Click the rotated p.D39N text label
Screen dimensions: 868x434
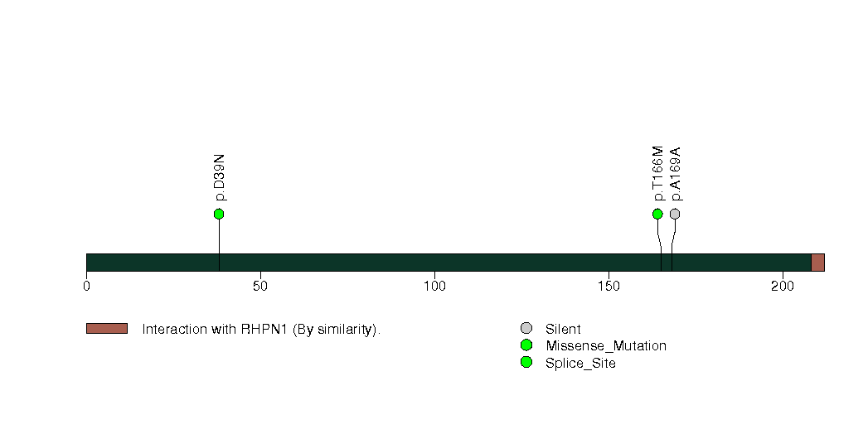(220, 177)
